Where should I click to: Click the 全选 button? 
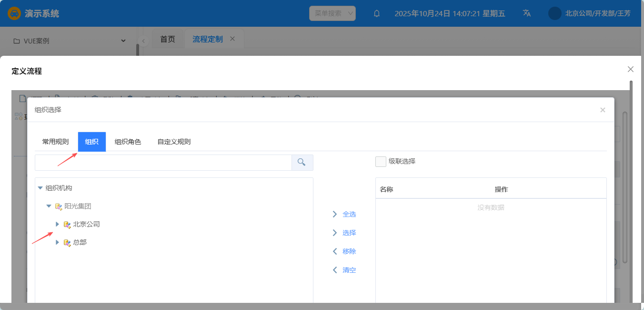[344, 214]
